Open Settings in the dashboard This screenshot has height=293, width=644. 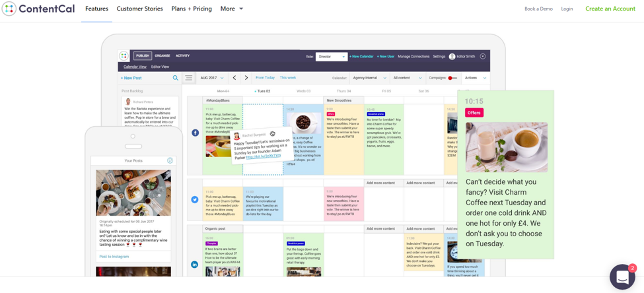439,57
